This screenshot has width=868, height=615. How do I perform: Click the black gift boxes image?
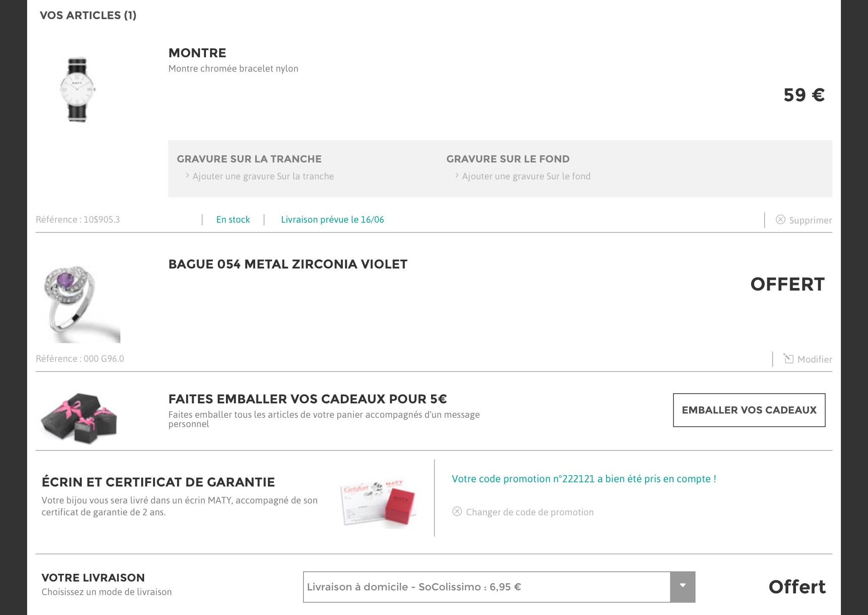[x=79, y=418]
